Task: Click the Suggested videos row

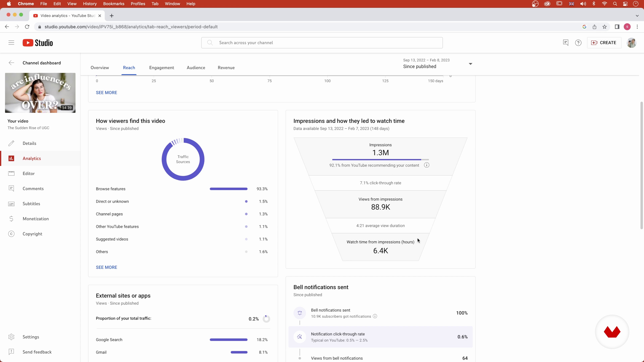Action: tap(182, 239)
